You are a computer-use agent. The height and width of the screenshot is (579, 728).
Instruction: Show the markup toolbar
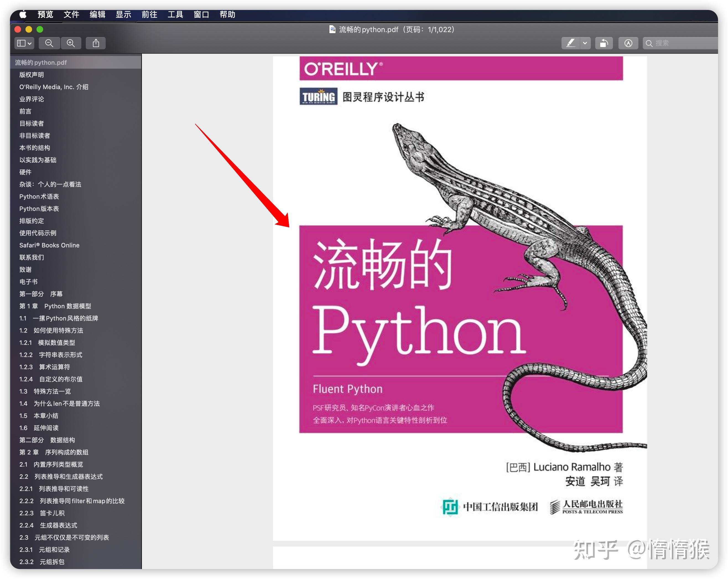(628, 43)
